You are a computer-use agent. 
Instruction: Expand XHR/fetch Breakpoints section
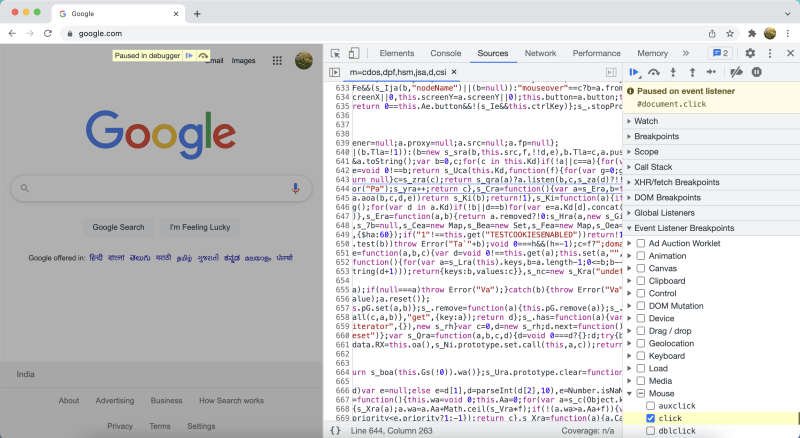coord(711,182)
